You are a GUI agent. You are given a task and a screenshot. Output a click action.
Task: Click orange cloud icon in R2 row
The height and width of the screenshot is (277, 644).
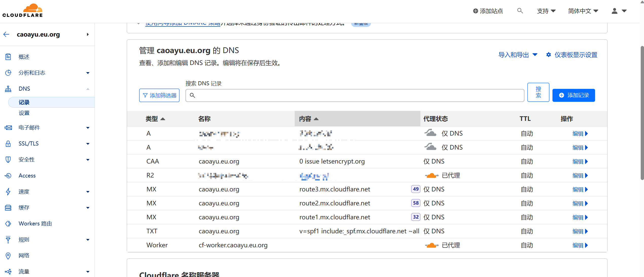(x=432, y=175)
